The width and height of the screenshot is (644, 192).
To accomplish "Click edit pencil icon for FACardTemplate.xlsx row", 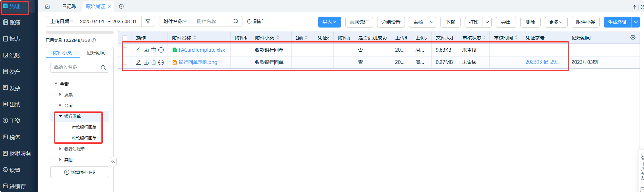I will 138,50.
